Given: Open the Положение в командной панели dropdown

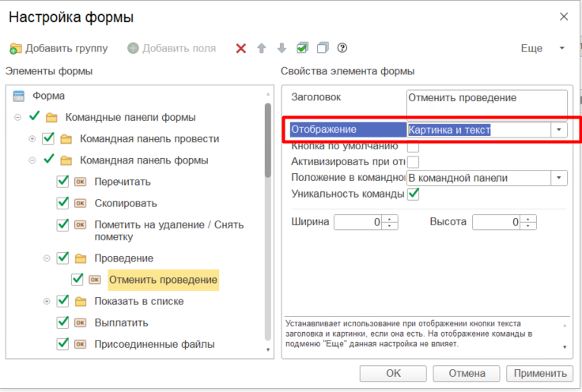Looking at the screenshot, I should [559, 178].
